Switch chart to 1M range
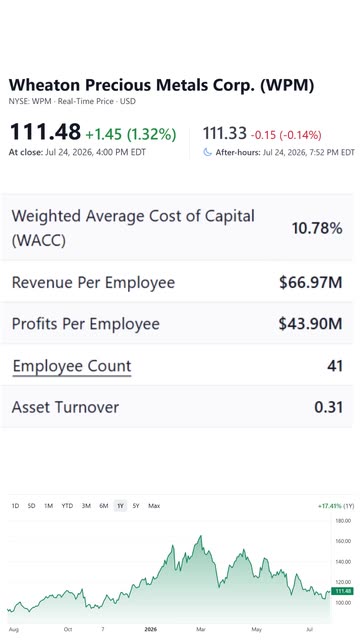Image resolution: width=360 pixels, height=640 pixels. click(49, 506)
